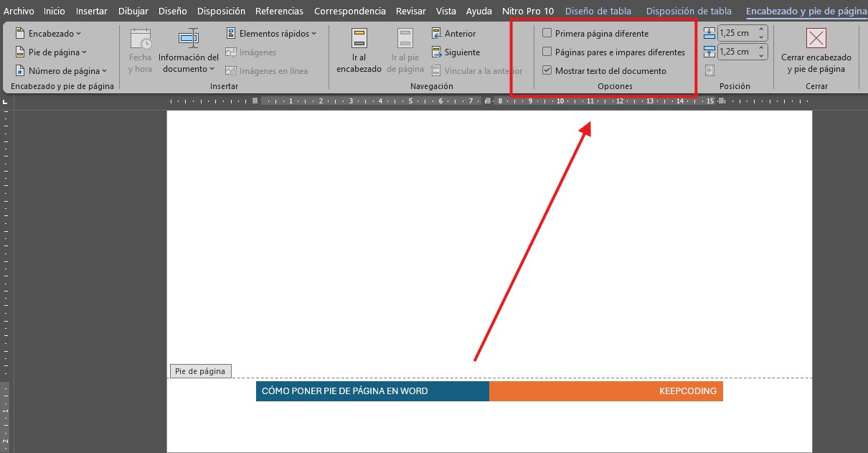This screenshot has width=868, height=453.
Task: Open the Archivo tab
Action: click(x=19, y=11)
